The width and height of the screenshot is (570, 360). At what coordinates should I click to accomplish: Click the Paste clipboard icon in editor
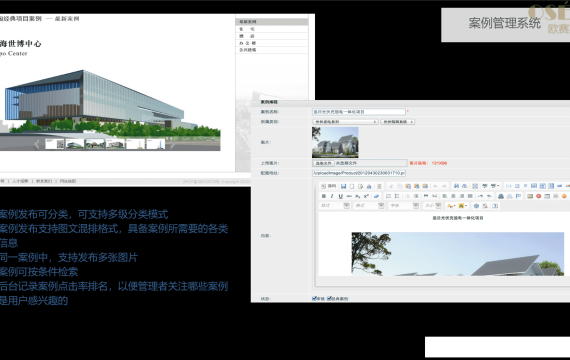click(x=408, y=186)
